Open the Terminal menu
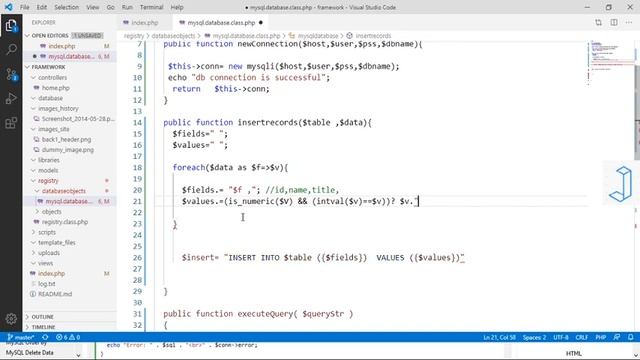Image resolution: width=640 pixels, height=360 pixels. pos(151,7)
